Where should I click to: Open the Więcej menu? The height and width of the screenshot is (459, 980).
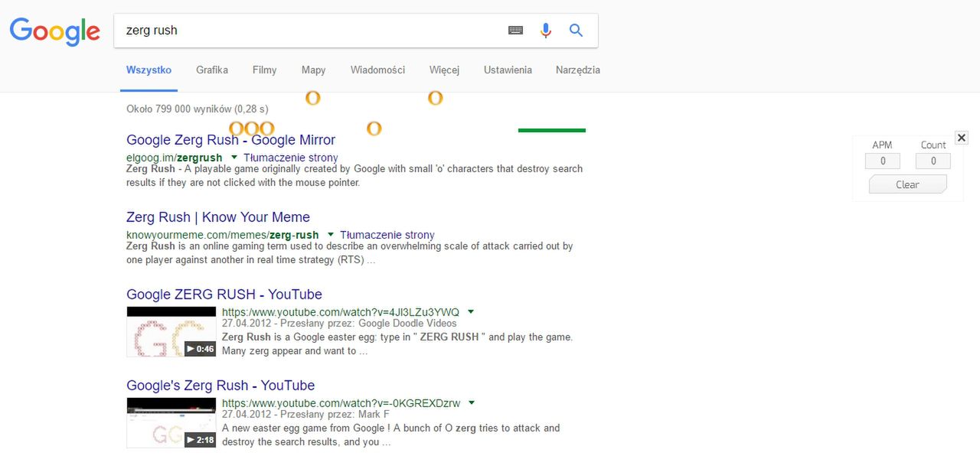click(444, 70)
